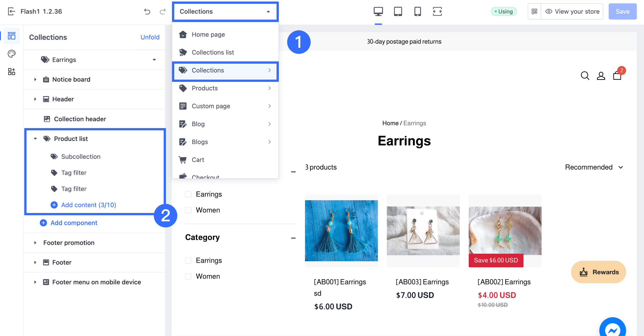Expand the Notice board section
644x336 pixels.
tap(35, 79)
